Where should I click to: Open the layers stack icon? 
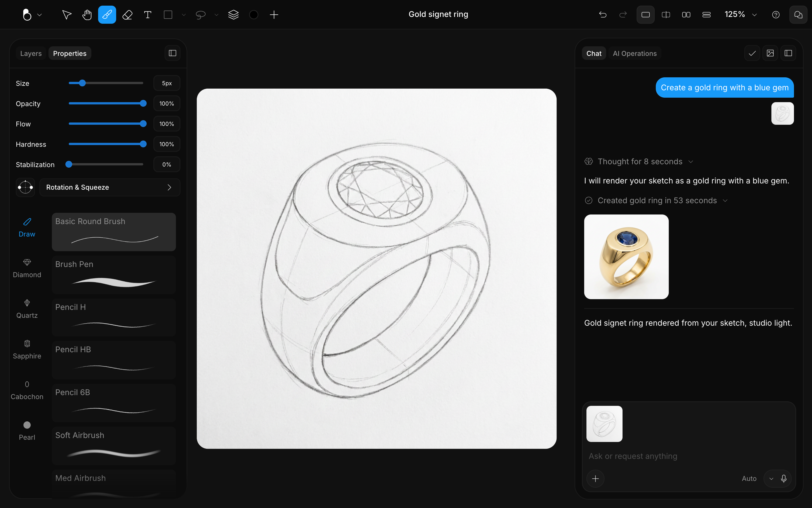pos(233,14)
